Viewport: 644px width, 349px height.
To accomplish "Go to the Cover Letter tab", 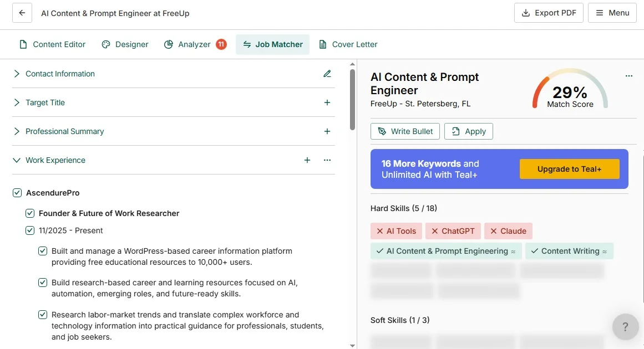I will tap(348, 44).
